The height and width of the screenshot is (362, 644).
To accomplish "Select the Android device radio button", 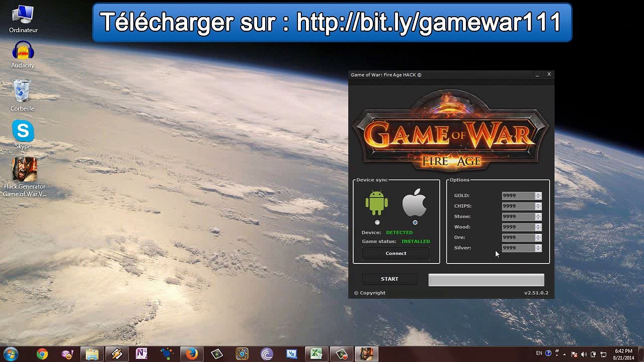I will (x=377, y=222).
